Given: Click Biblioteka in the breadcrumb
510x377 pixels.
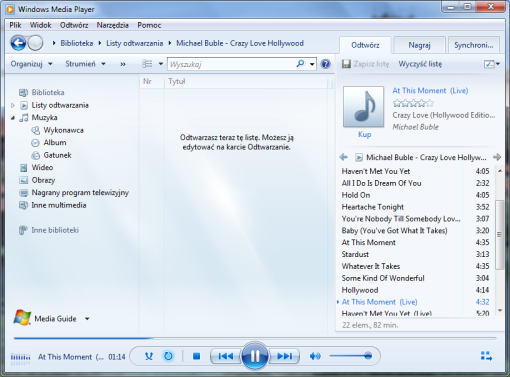Looking at the screenshot, I should (x=77, y=43).
